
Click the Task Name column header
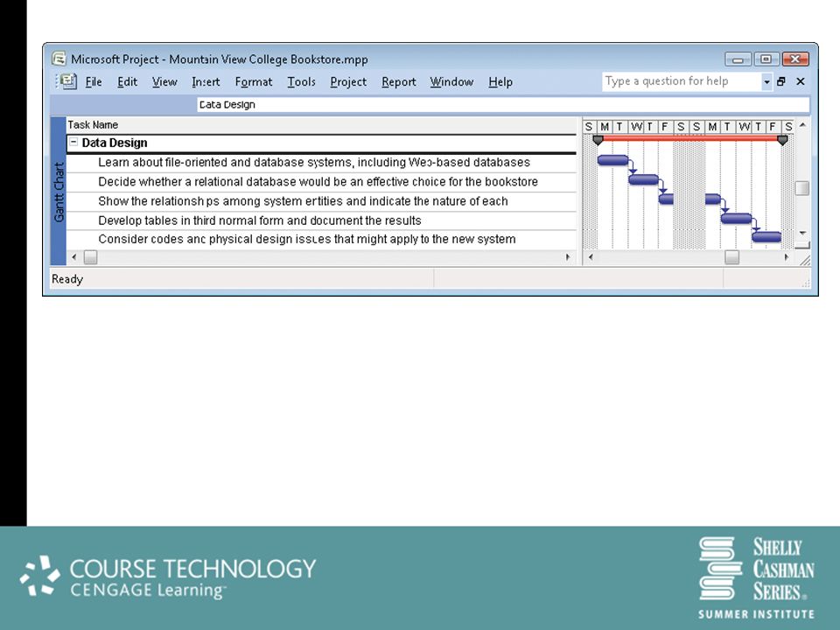[x=321, y=125]
